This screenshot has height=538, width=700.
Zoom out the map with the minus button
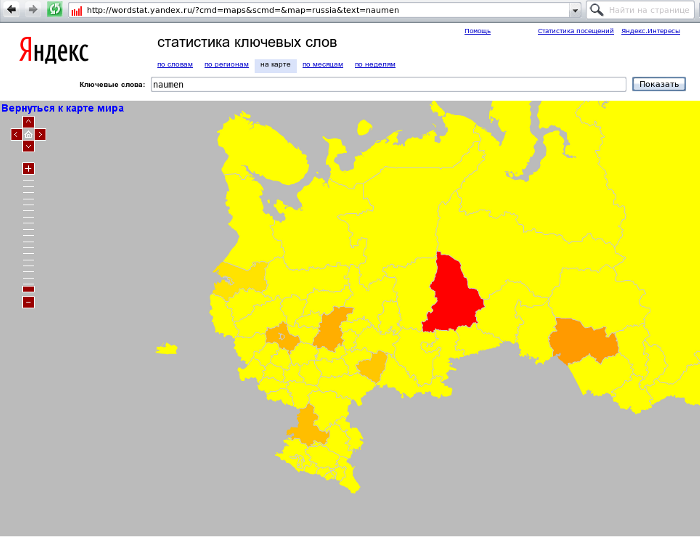pyautogui.click(x=28, y=302)
